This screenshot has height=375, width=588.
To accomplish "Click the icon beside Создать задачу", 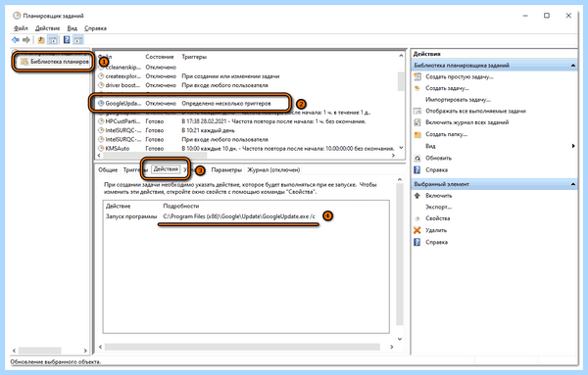I will pos(417,88).
